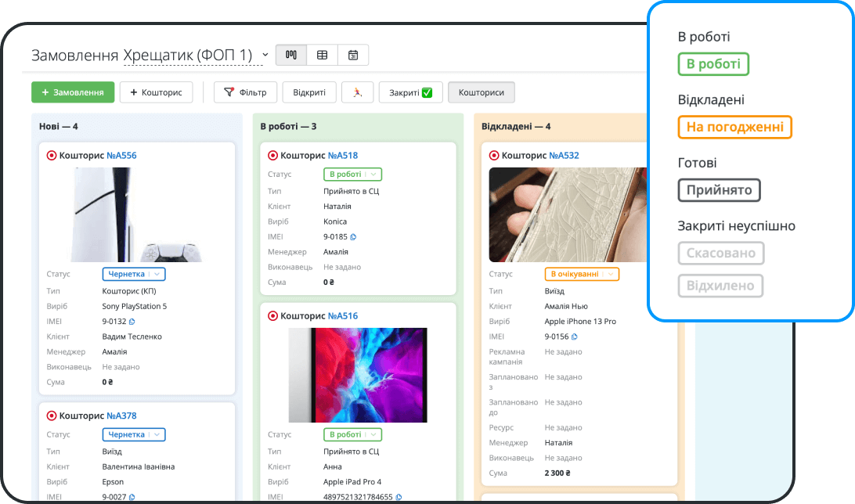855x504 pixels.
Task: Toggle the Кошториси filter button
Action: pos(481,92)
